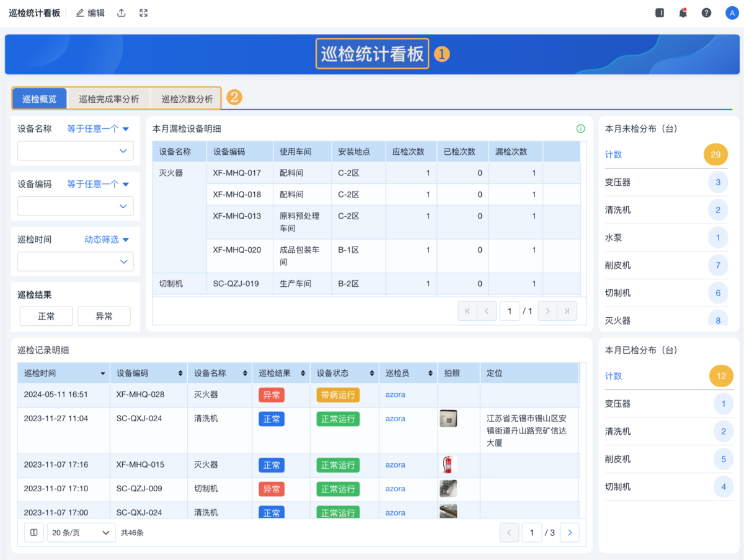
Task: Click the share/export icon in top bar
Action: pyautogui.click(x=122, y=13)
